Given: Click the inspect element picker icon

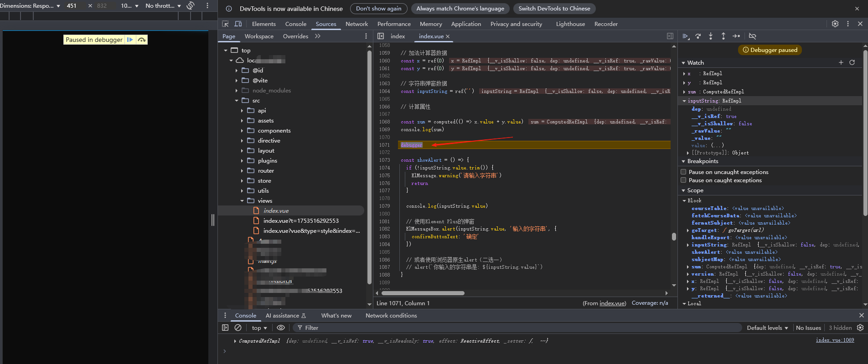Looking at the screenshot, I should coord(225,24).
